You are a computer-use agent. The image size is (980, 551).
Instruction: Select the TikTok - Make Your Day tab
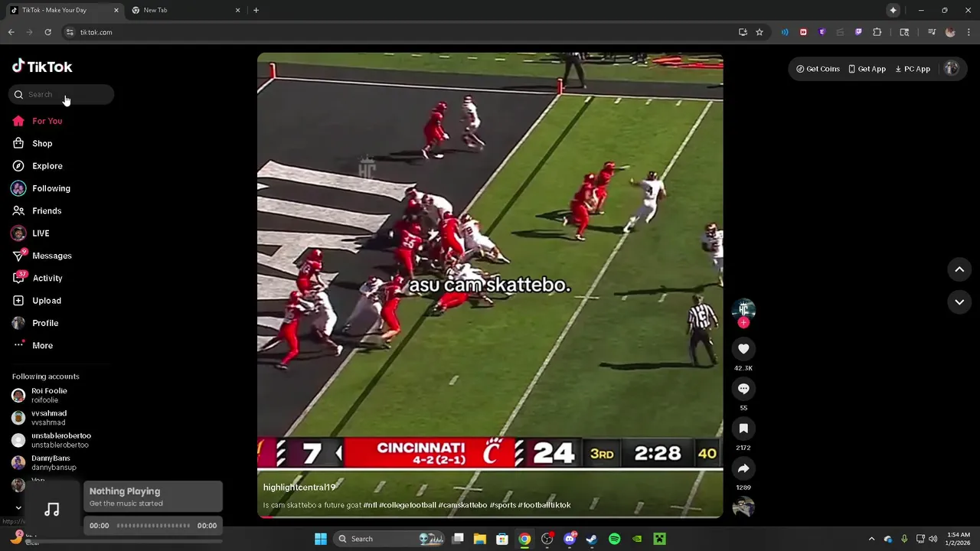(x=64, y=11)
